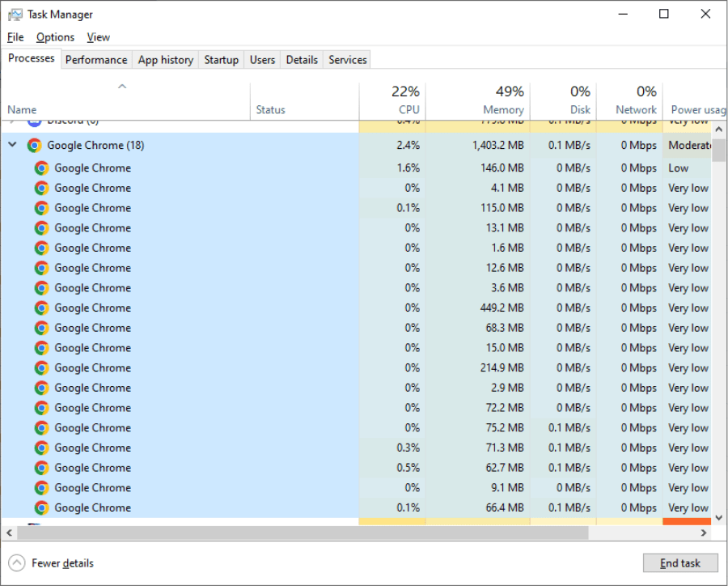
Task: Collapse the Google Chrome (18) group
Action: pos(12,145)
